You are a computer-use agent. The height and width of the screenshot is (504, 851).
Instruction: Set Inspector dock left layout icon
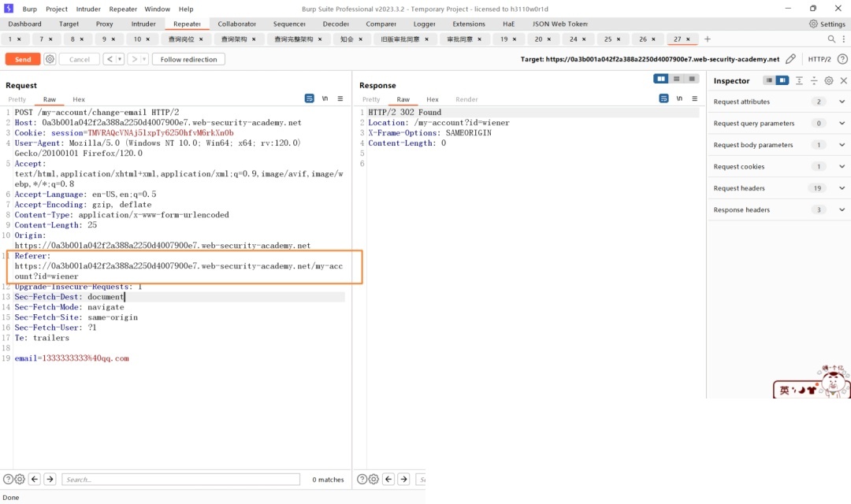[769, 80]
